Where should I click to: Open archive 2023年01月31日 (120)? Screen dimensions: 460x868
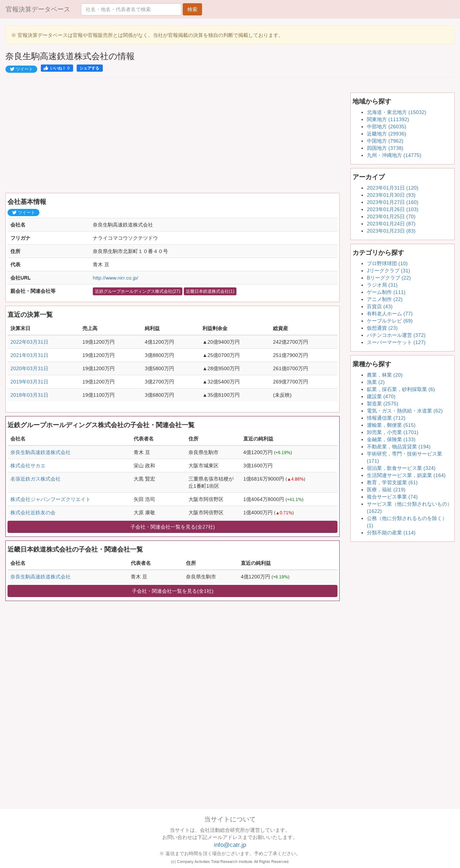tap(392, 188)
